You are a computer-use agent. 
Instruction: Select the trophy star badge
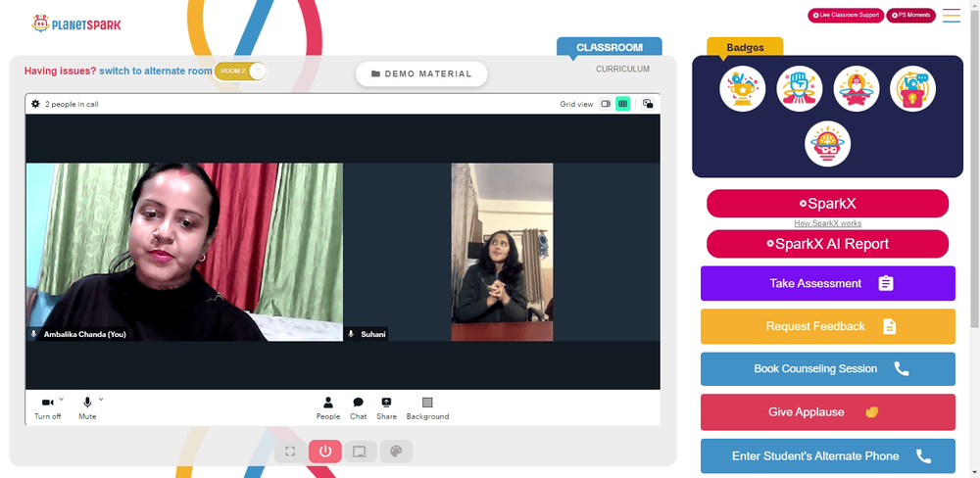tap(743, 89)
